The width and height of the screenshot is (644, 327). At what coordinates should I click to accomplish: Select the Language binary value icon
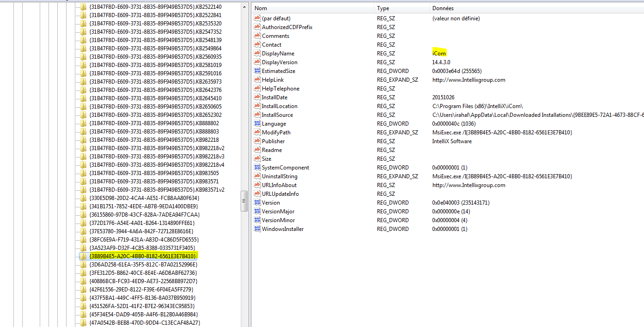click(x=258, y=124)
